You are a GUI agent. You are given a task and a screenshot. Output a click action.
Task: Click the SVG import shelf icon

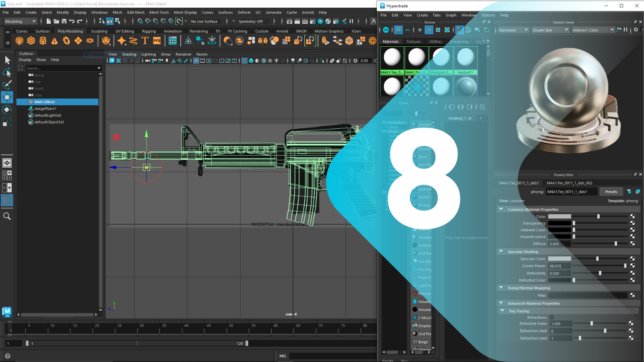(157, 41)
